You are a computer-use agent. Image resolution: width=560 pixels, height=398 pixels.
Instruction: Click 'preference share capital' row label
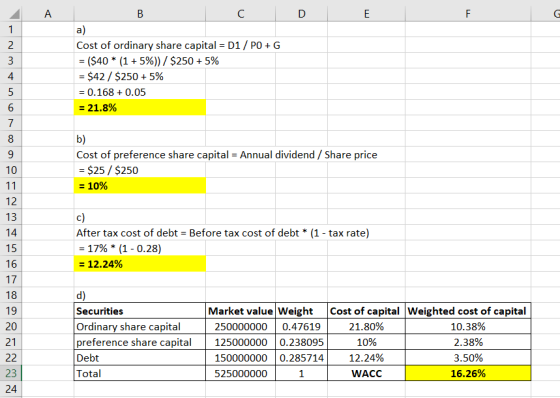[140, 342]
